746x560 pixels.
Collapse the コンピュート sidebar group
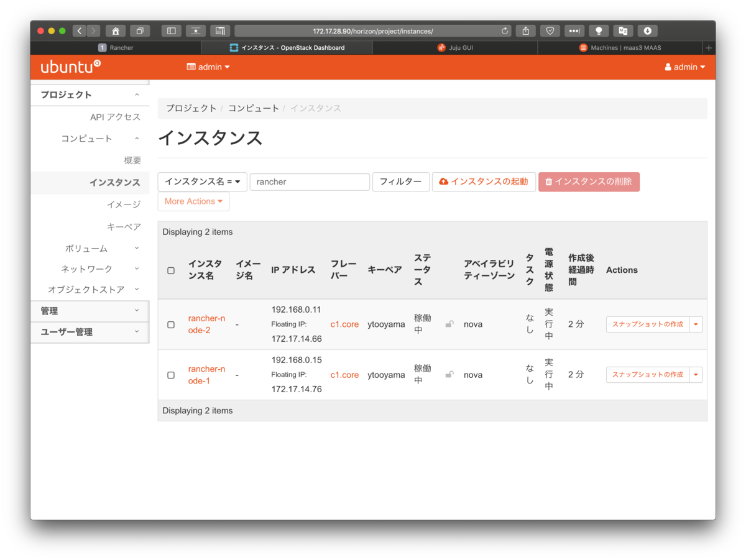pyautogui.click(x=90, y=139)
